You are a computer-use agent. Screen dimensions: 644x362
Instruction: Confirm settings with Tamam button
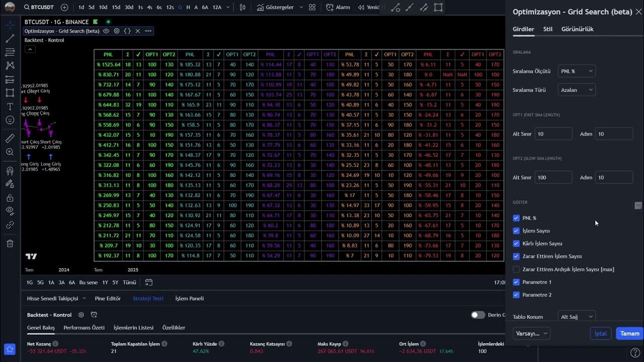629,333
